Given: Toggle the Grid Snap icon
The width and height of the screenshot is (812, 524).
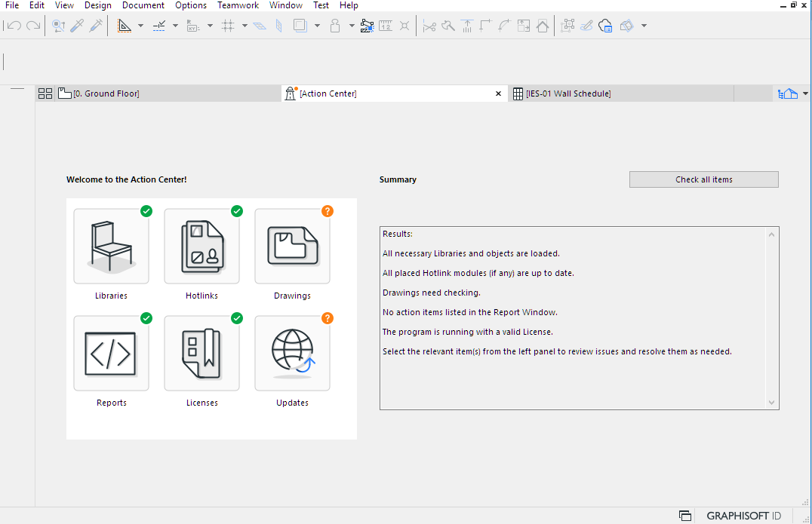Looking at the screenshot, I should point(228,26).
